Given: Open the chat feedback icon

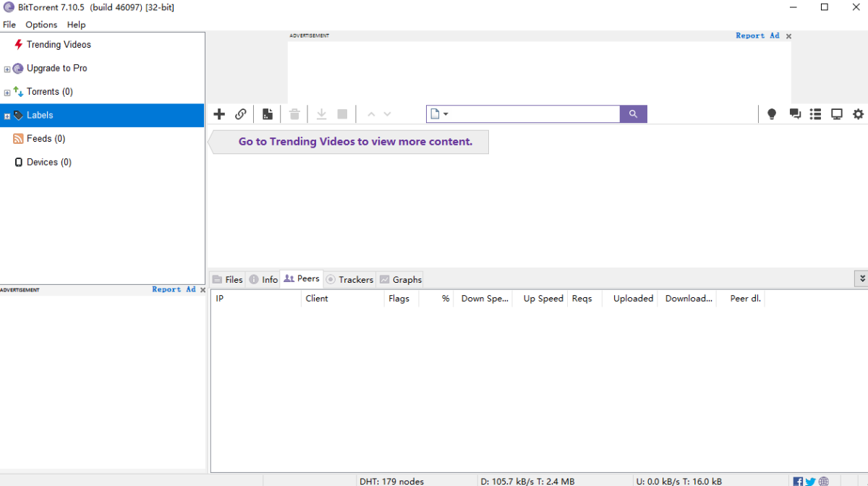Looking at the screenshot, I should 795,114.
